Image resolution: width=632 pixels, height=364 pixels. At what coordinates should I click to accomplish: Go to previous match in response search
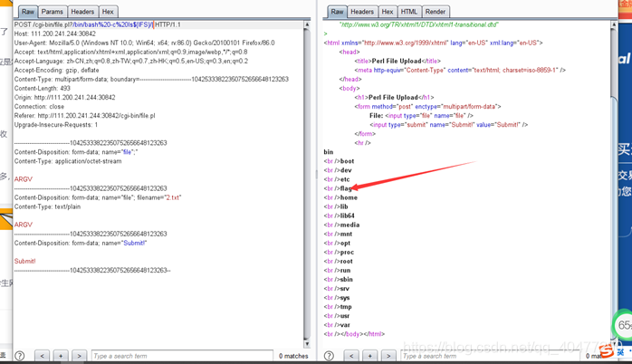351,356
